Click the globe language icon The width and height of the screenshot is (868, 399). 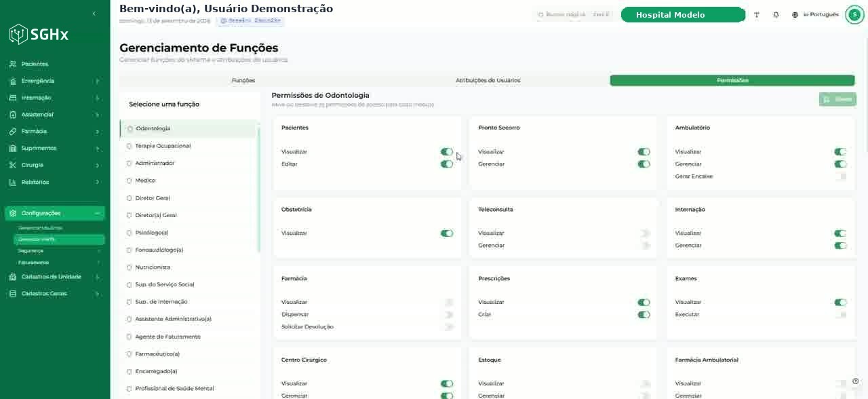point(795,15)
